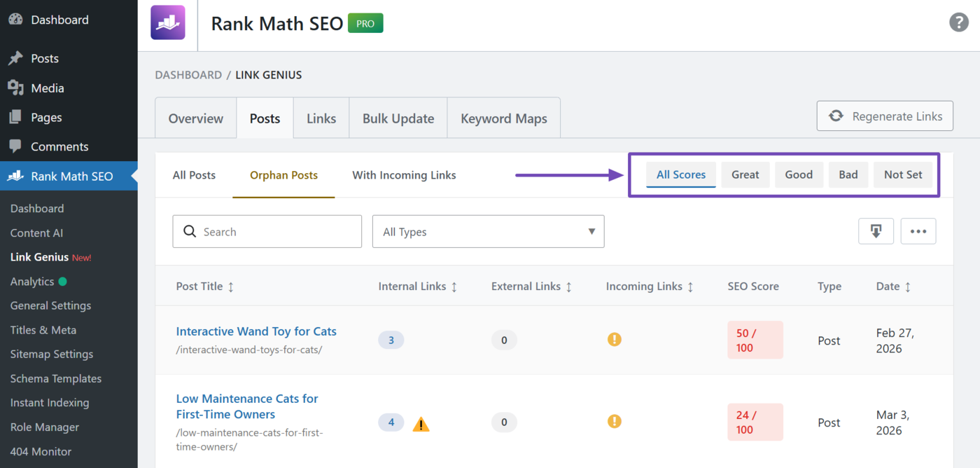The image size is (980, 468).
Task: Click the Posts pin icon
Action: pyautogui.click(x=15, y=59)
